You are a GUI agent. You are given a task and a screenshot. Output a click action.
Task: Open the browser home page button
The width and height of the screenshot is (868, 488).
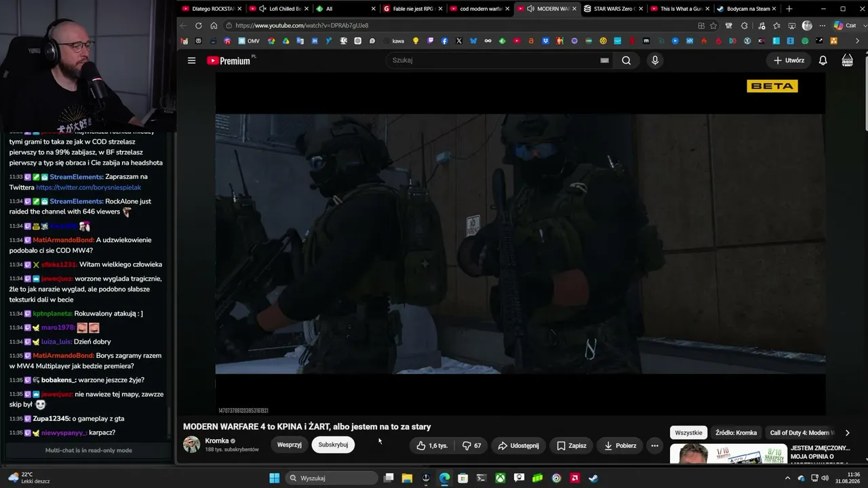pyautogui.click(x=214, y=26)
